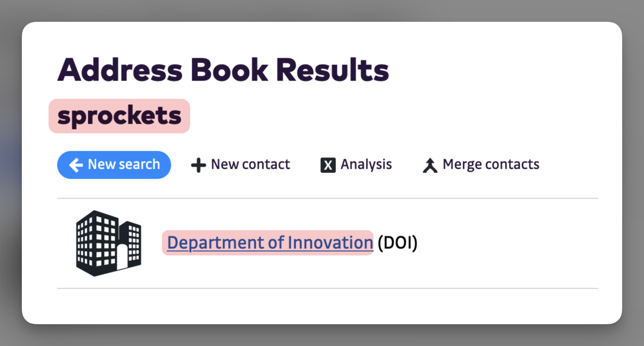Open the Department of Innovation link
Screen dimensions: 644x346
click(x=270, y=243)
